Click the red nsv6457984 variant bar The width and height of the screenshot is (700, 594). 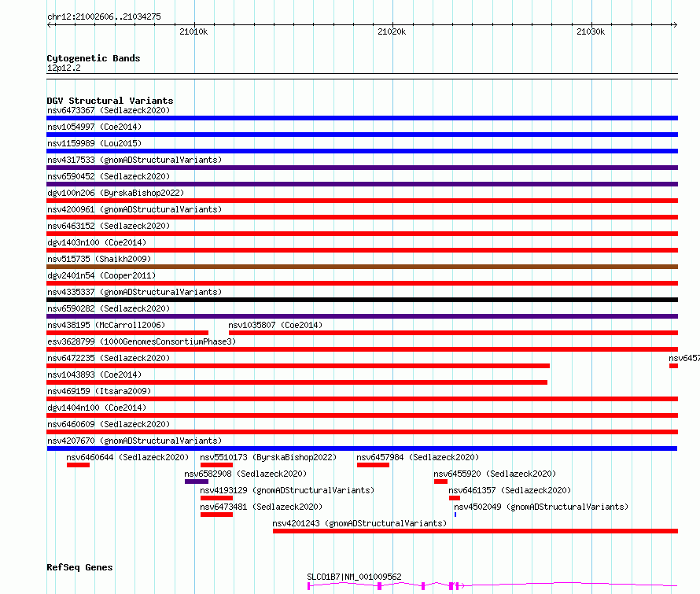click(374, 465)
